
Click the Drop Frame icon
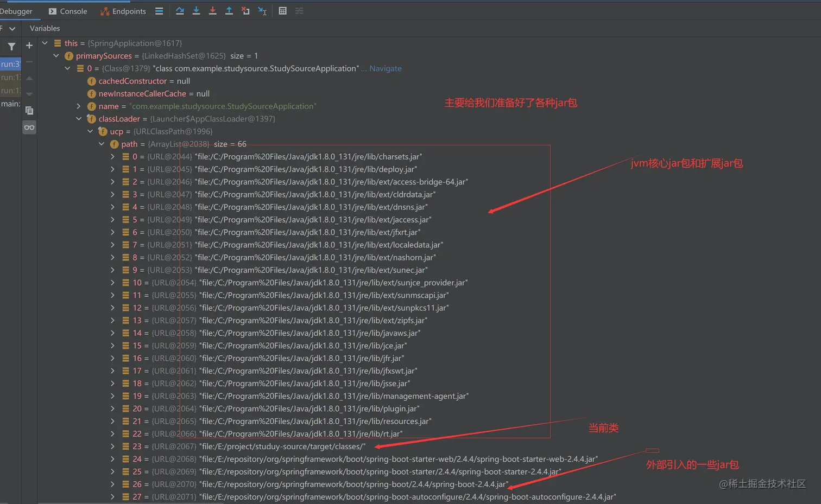[245, 11]
